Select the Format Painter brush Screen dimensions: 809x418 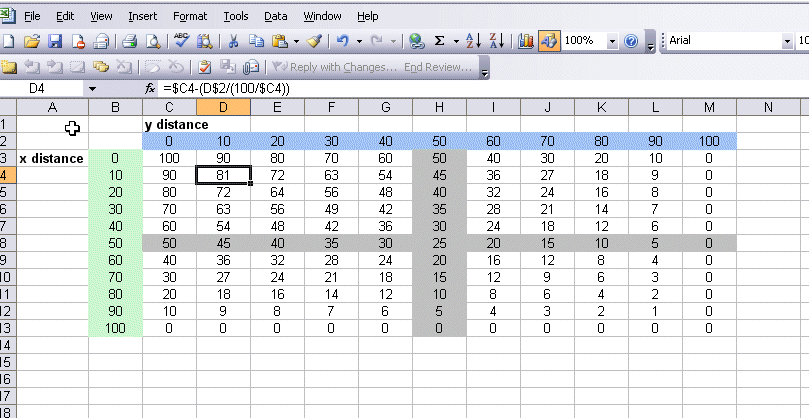315,41
